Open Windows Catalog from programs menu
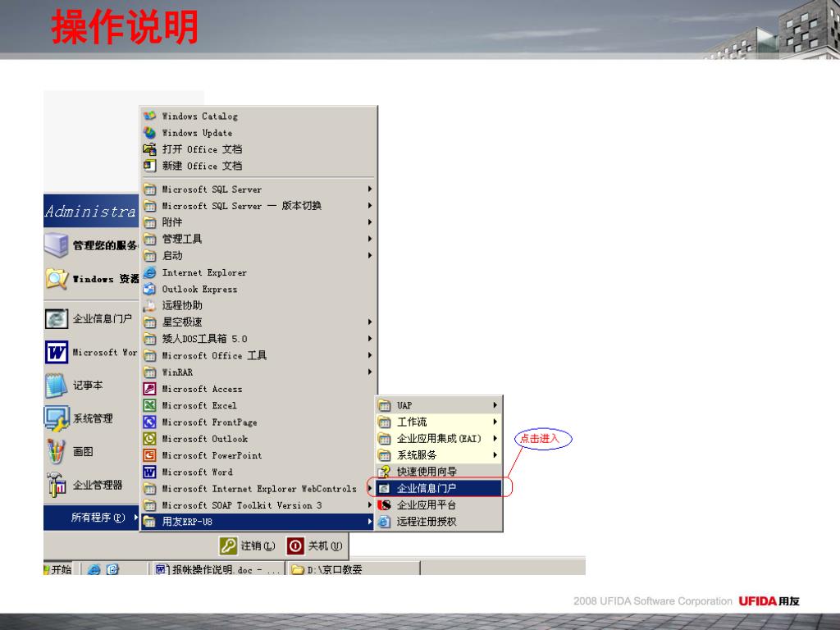Image resolution: width=840 pixels, height=630 pixels. pyautogui.click(x=258, y=116)
